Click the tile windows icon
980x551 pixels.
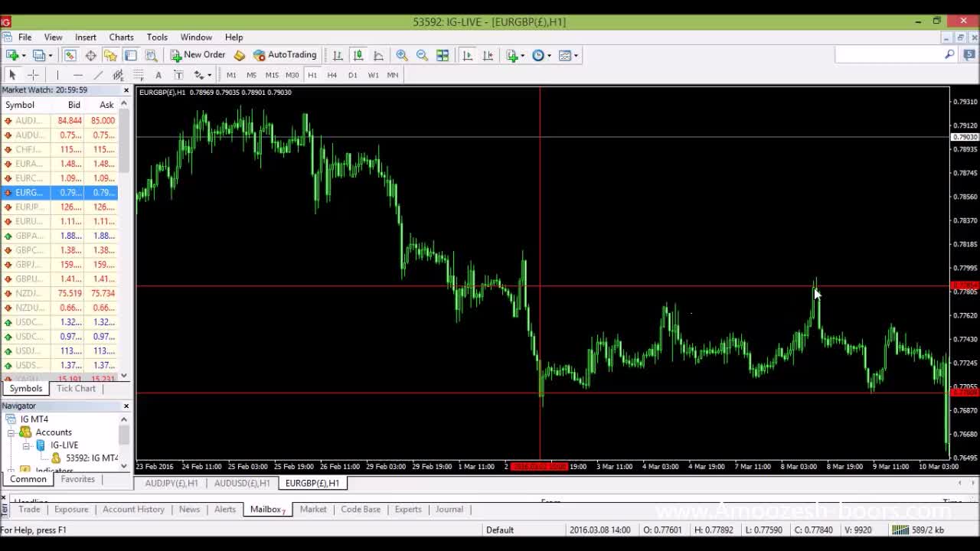(443, 55)
